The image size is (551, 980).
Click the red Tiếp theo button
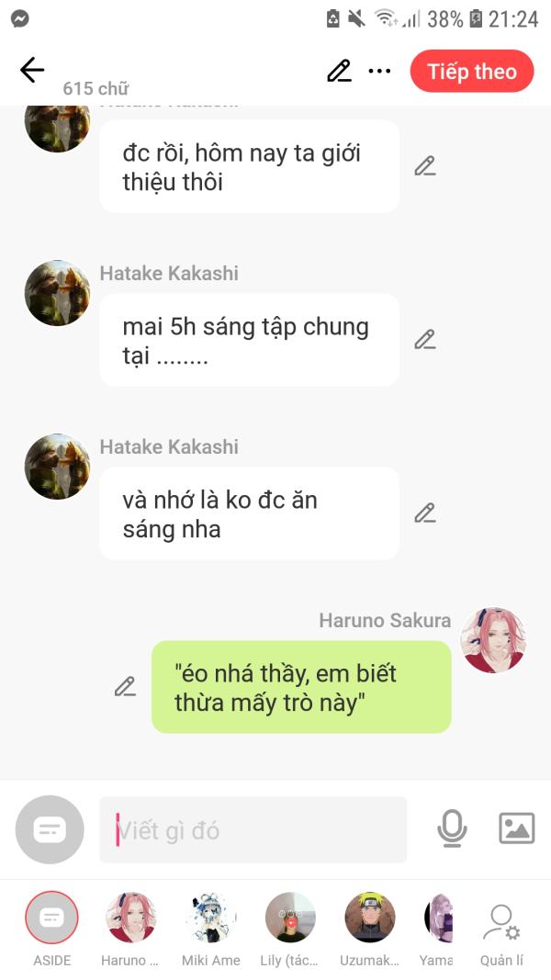coord(472,72)
